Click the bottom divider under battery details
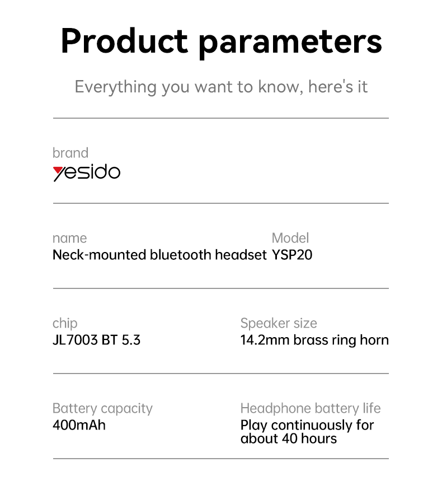Screen dimensions: 442x504 click(x=221, y=459)
